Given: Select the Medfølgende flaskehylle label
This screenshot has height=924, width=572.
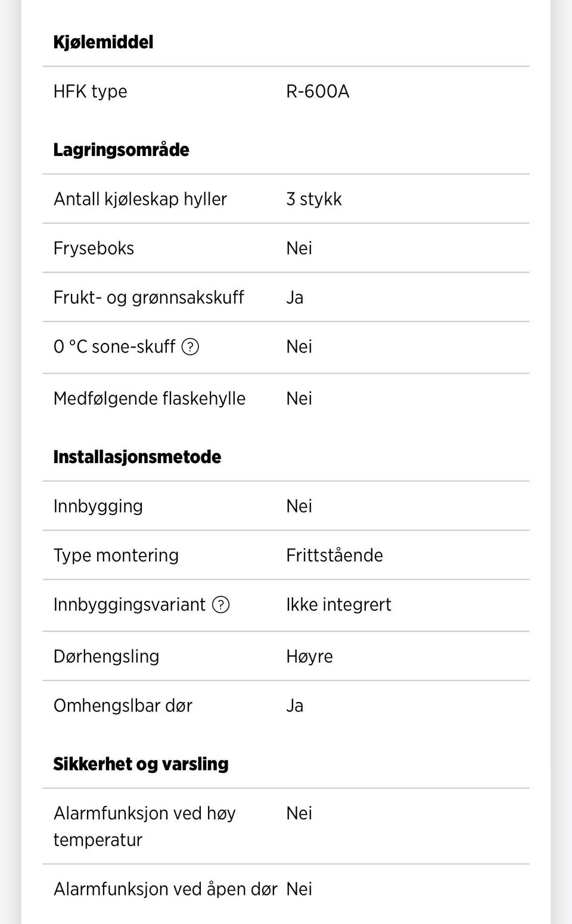Looking at the screenshot, I should (x=149, y=399).
